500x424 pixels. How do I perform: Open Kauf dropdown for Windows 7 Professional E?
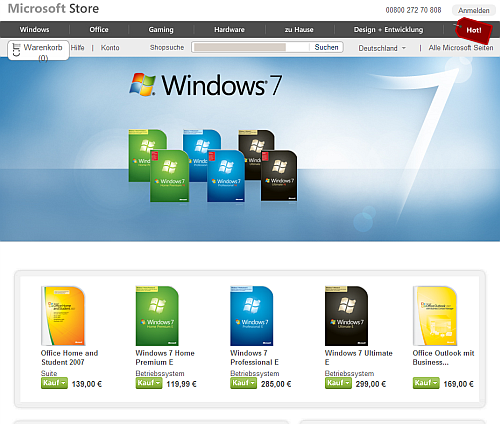pos(244,383)
